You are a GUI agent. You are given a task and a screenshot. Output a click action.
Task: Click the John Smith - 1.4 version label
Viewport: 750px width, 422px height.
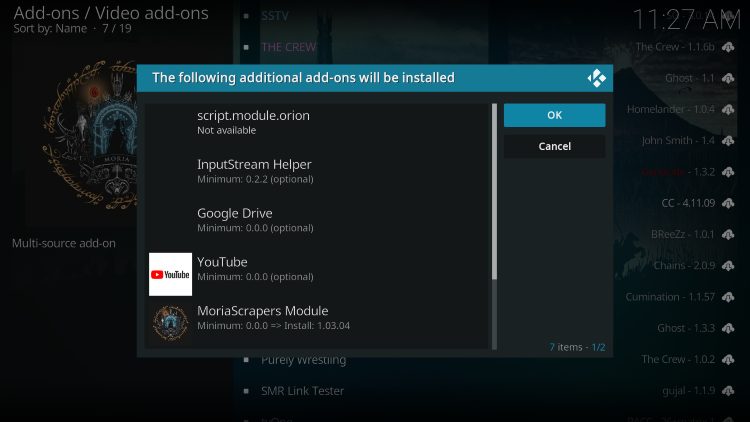678,141
